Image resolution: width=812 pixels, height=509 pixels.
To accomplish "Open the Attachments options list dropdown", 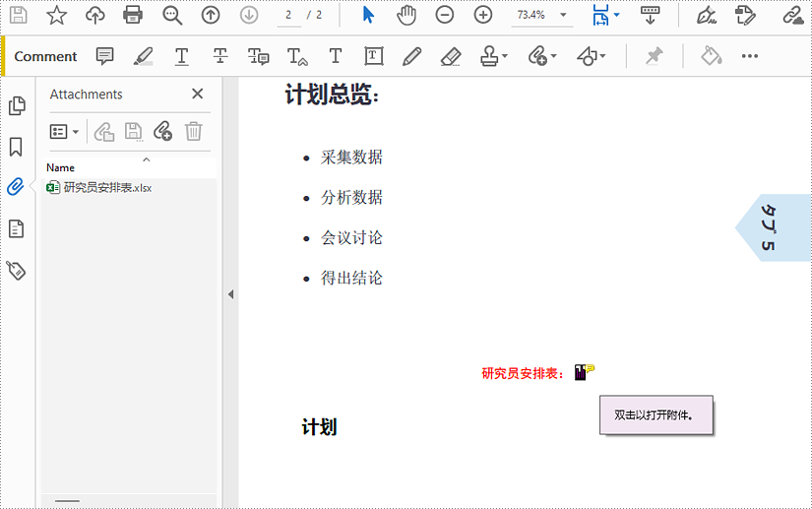I will (x=64, y=132).
